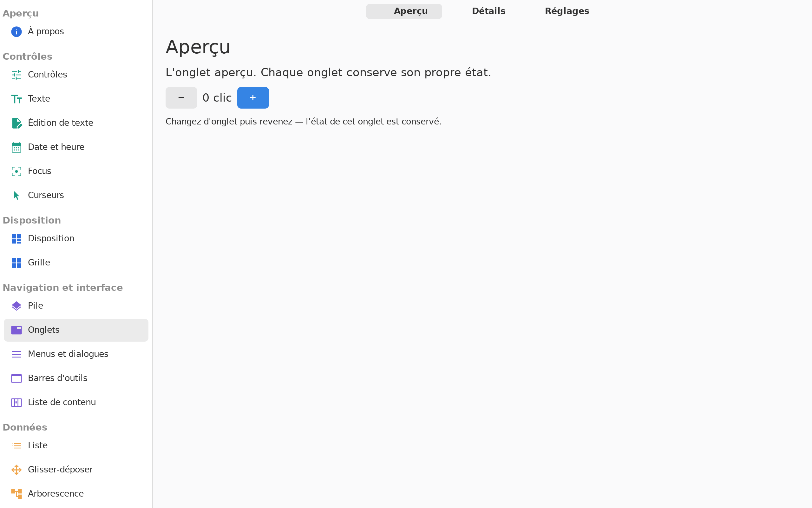Select Date et heure in the sidebar
This screenshot has height=508, width=812.
tap(76, 147)
